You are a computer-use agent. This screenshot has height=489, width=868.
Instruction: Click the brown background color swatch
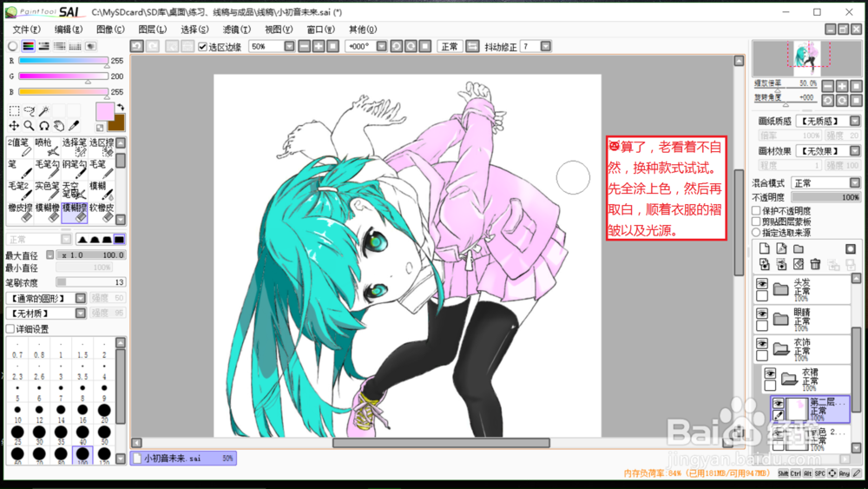pos(118,123)
